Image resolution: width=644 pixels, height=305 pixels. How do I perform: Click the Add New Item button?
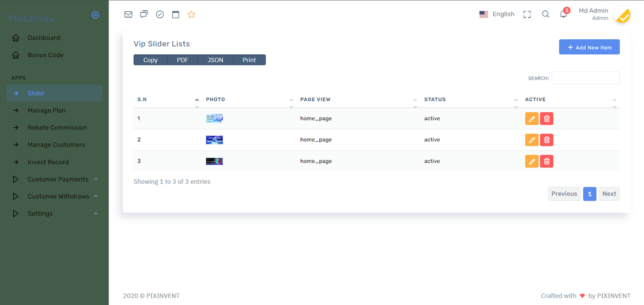[589, 47]
